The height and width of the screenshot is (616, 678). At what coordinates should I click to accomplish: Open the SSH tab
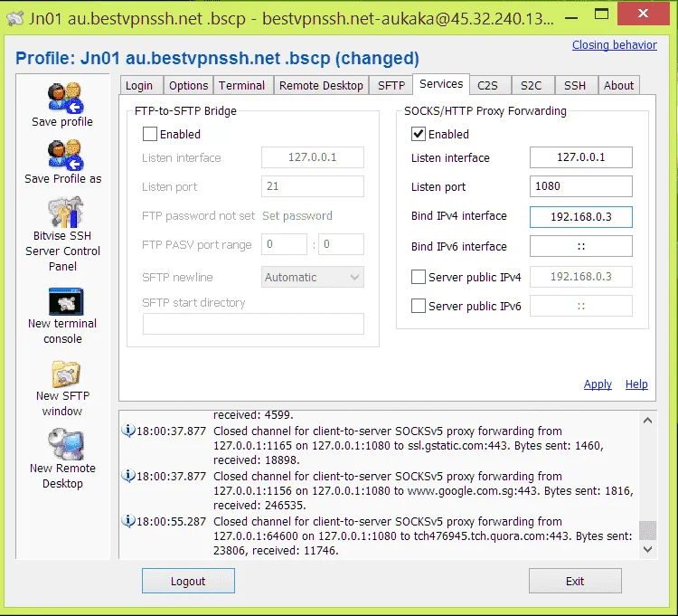pos(575,86)
